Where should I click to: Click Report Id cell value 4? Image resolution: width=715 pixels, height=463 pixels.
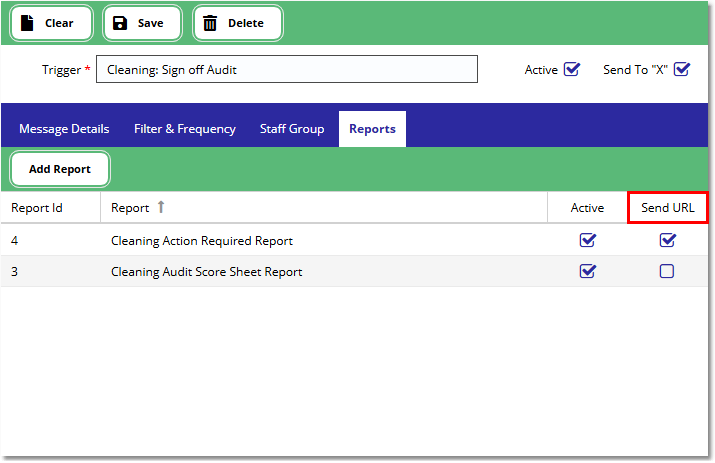15,240
